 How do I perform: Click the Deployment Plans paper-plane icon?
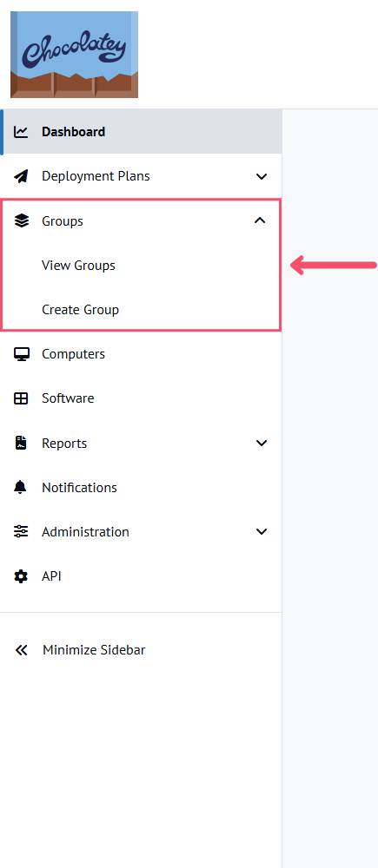point(21,176)
